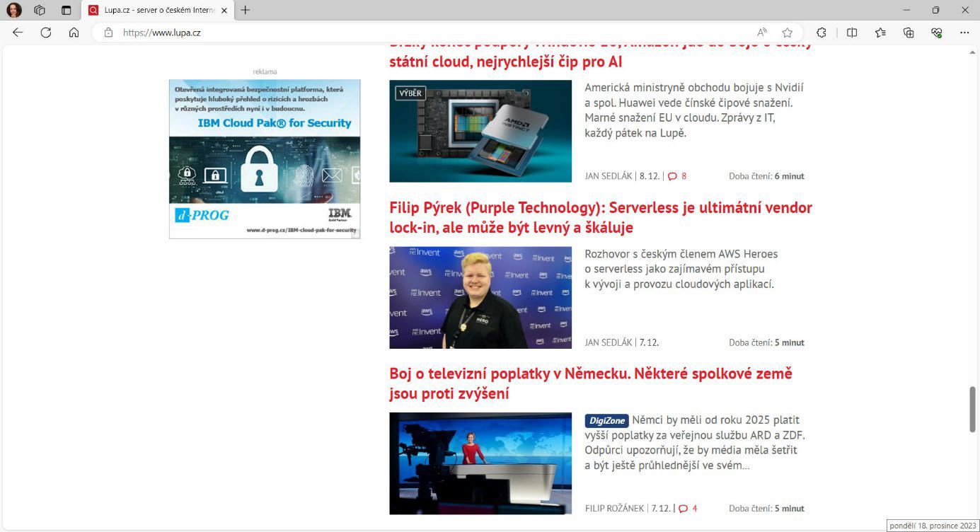Image resolution: width=980 pixels, height=532 pixels.
Task: Start Read aloud from address bar
Action: coord(762,33)
